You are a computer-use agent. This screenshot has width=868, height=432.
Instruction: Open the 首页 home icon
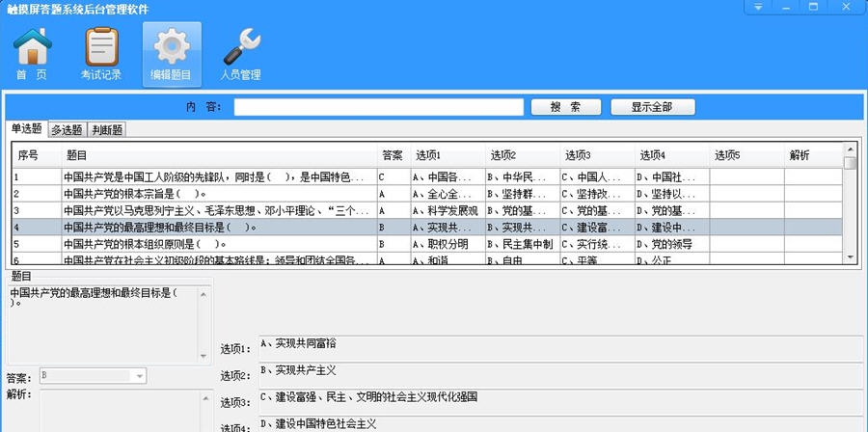(x=32, y=54)
